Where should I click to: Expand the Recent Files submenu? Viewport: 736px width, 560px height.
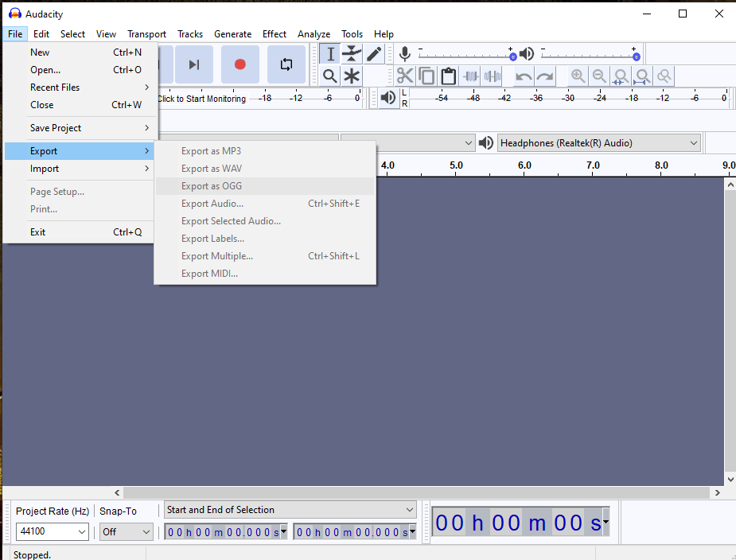click(80, 87)
